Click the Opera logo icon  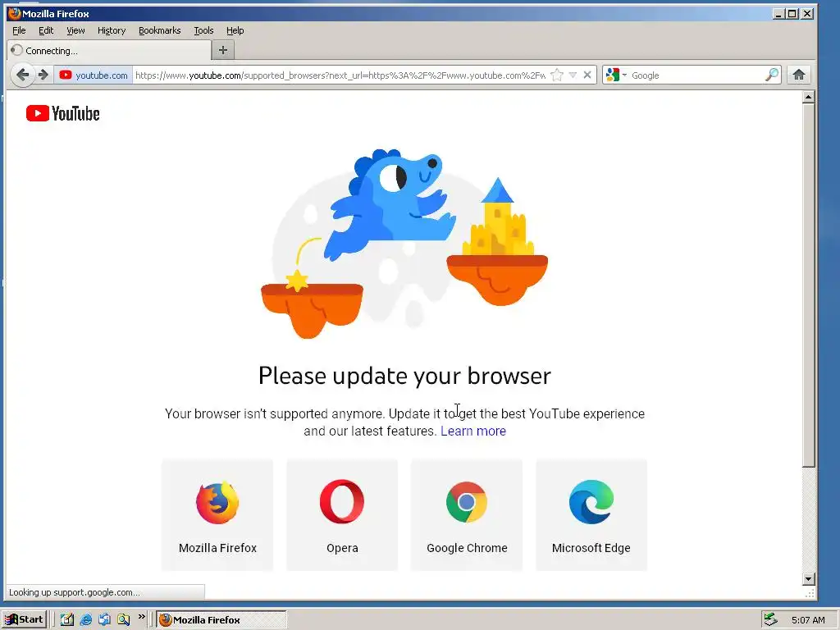(x=342, y=502)
